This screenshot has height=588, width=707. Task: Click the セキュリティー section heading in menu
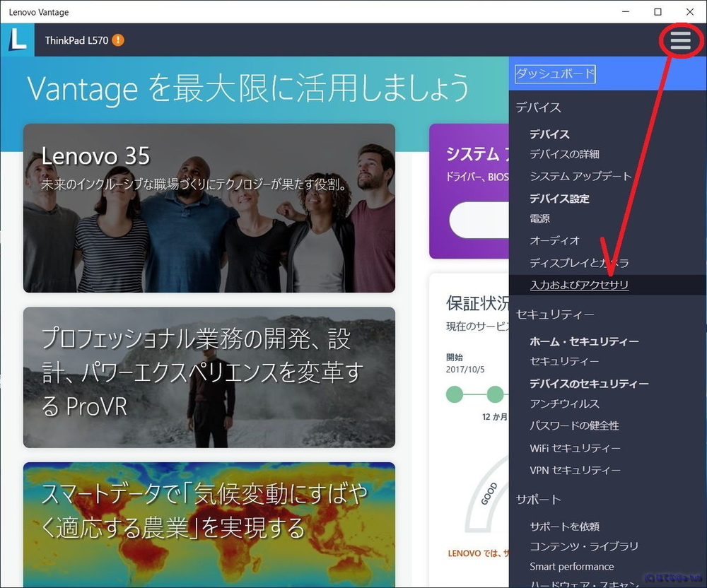pyautogui.click(x=554, y=314)
